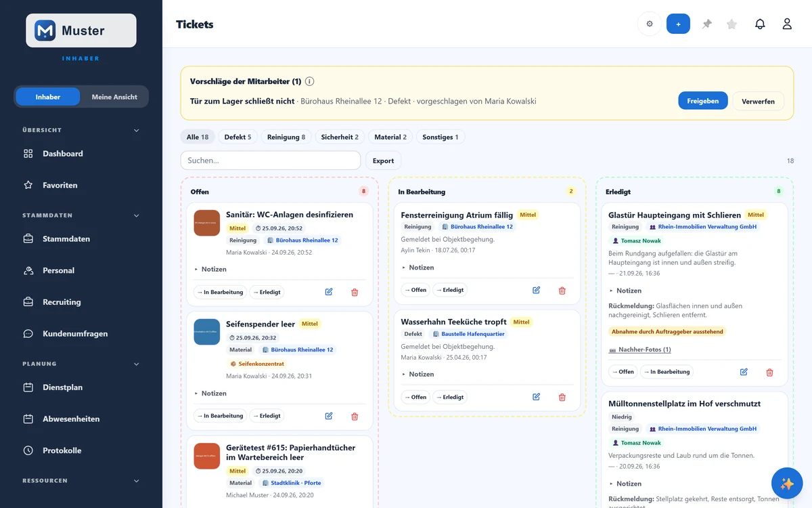Expand Notizen on Glastür Haupteingang ticket
The width and height of the screenshot is (812, 508).
tap(625, 290)
